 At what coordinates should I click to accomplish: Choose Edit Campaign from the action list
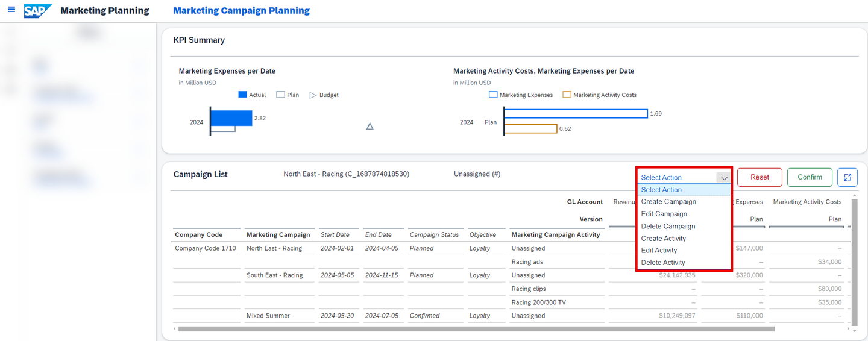684,214
